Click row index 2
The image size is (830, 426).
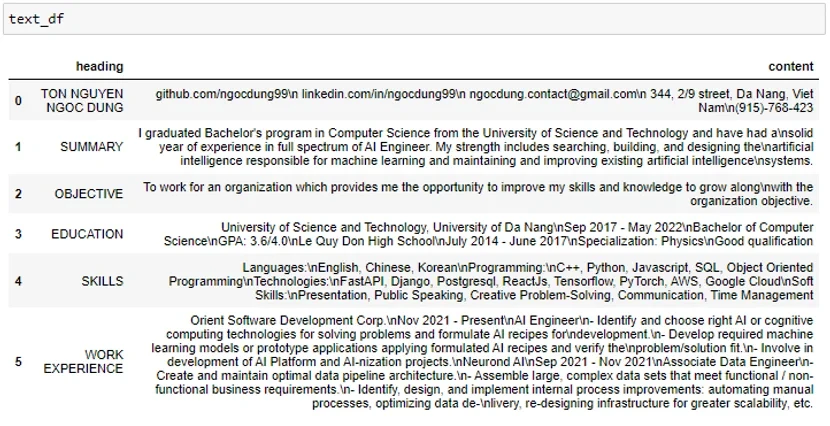point(19,194)
